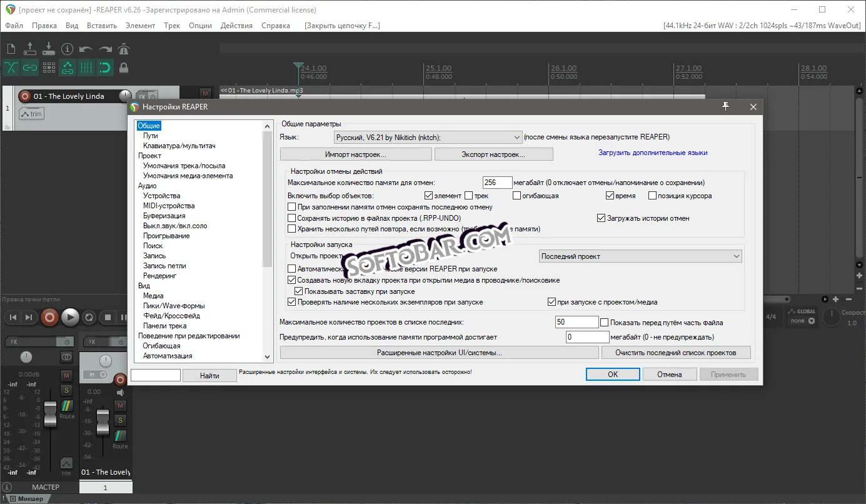
Task: Open the Язык language dropdown
Action: point(428,137)
